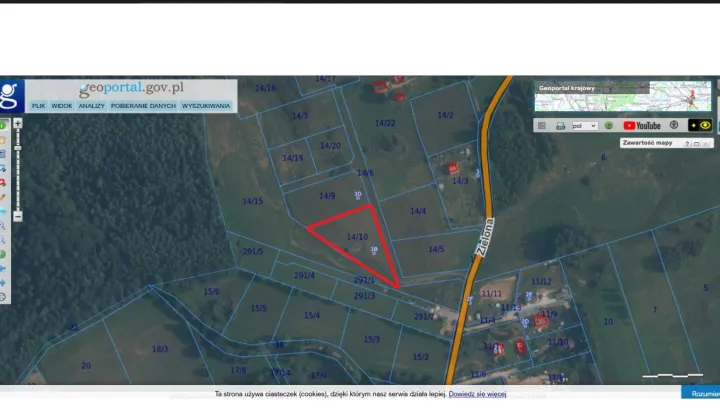Click parcel label 291/4
The image size is (720, 420).
(304, 275)
